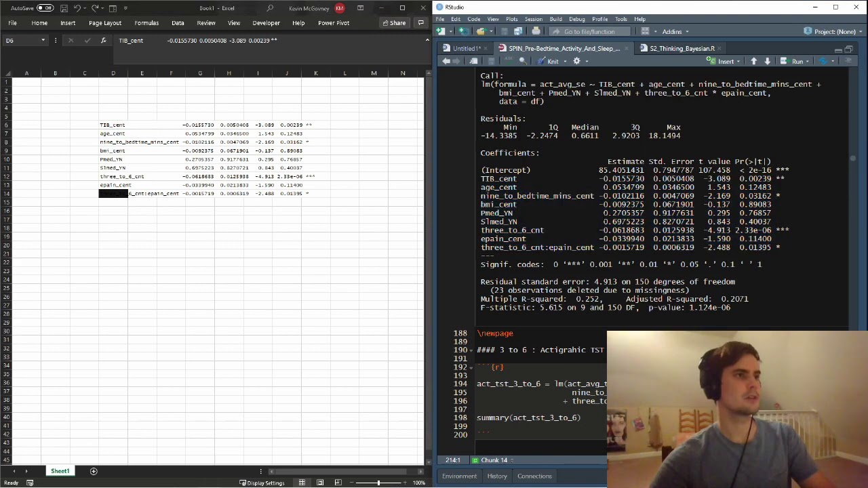
Task: Add new sheet with plus button
Action: click(x=94, y=471)
